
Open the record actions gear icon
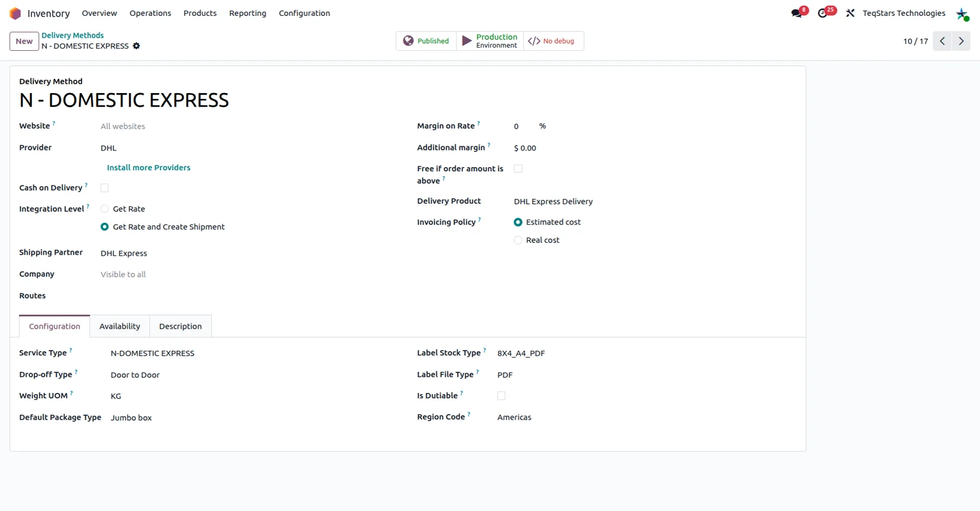(x=137, y=46)
